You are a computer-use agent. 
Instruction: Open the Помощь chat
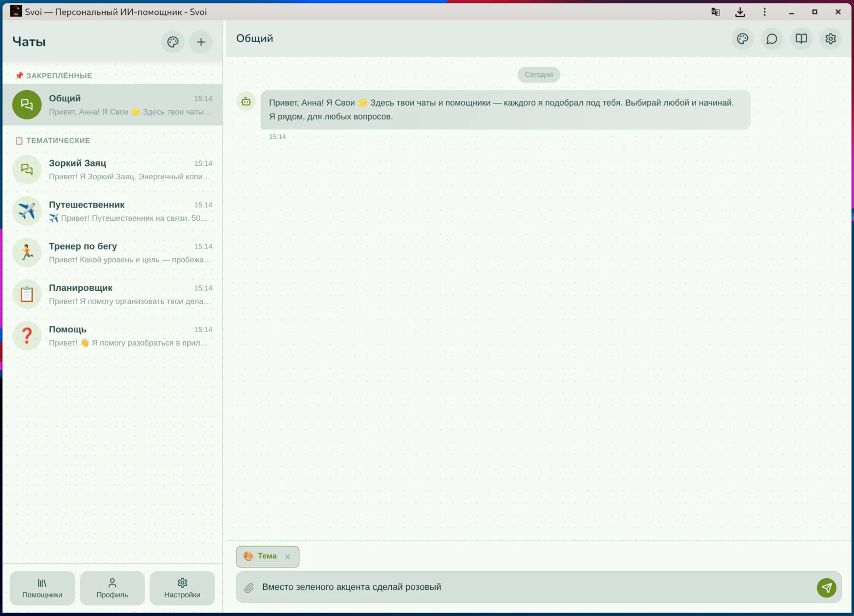[112, 336]
